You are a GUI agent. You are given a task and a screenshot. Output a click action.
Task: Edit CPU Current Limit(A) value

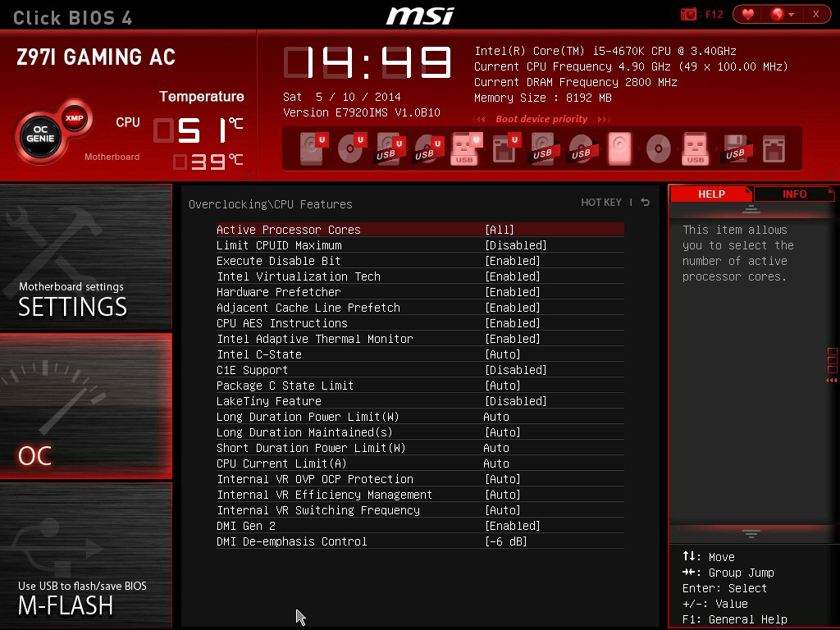pos(420,463)
